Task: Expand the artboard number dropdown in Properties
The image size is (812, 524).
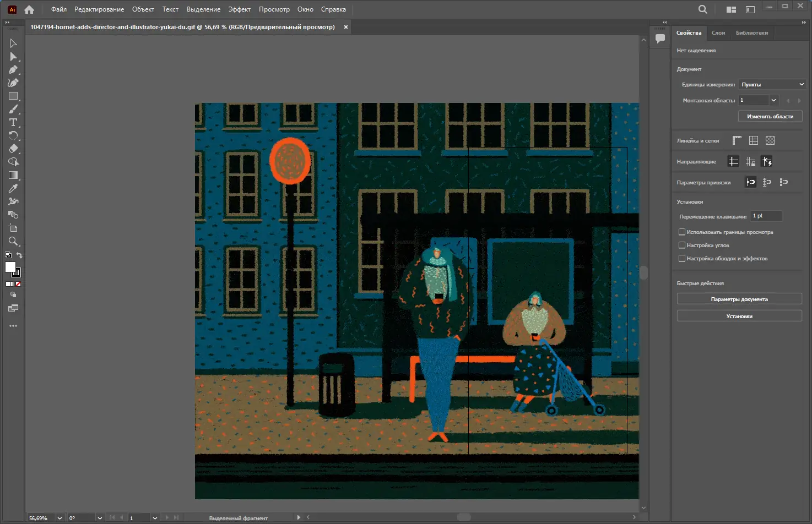Action: click(x=773, y=100)
